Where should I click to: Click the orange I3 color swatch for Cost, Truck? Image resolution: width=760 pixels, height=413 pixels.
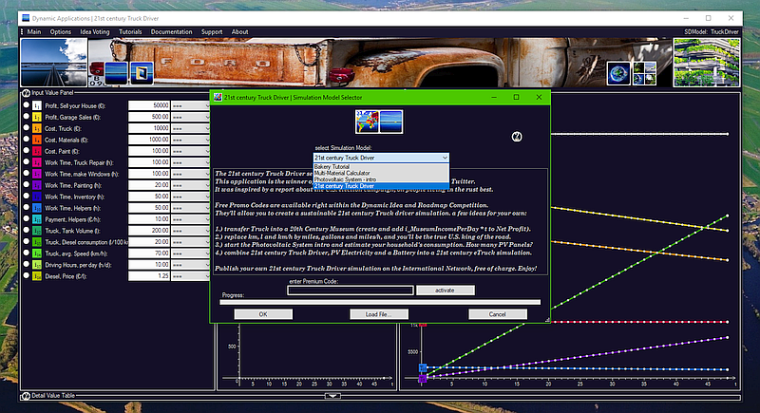point(36,128)
